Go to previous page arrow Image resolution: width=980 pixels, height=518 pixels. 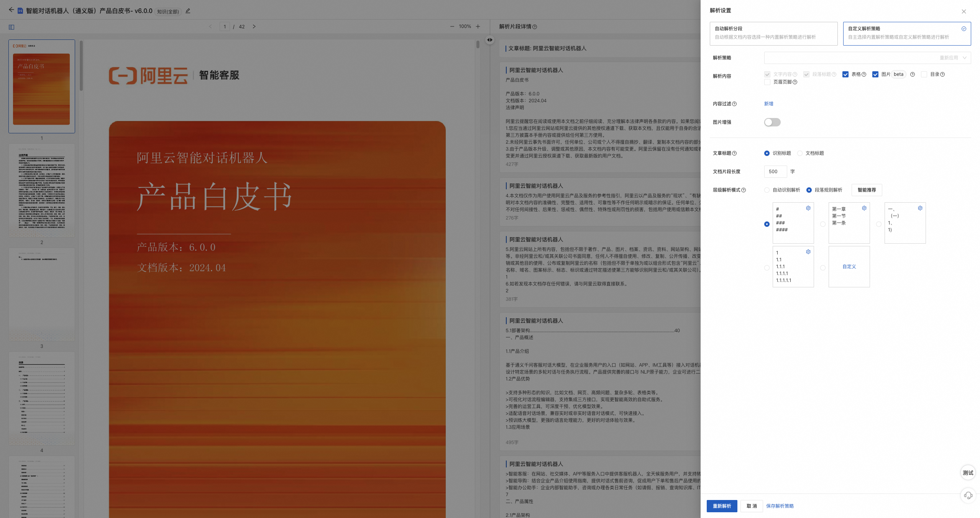[x=210, y=26]
